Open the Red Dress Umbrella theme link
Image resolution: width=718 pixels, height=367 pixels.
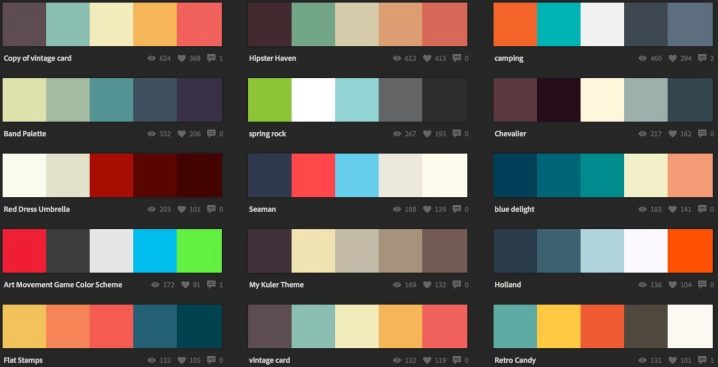click(x=37, y=209)
